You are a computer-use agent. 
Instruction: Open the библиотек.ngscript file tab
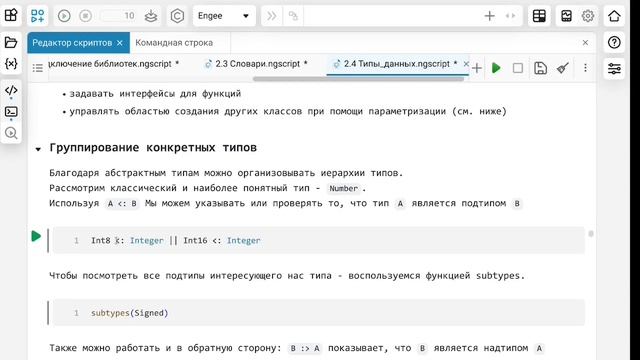click(113, 64)
